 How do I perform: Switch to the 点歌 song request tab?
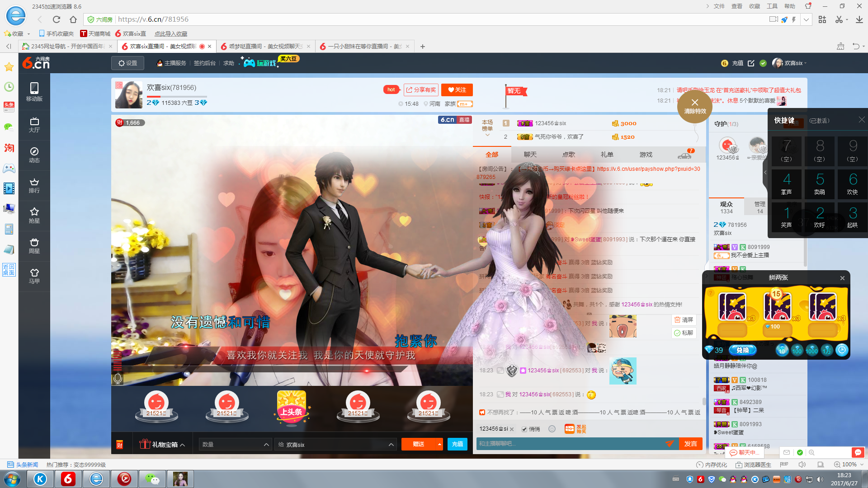569,155
